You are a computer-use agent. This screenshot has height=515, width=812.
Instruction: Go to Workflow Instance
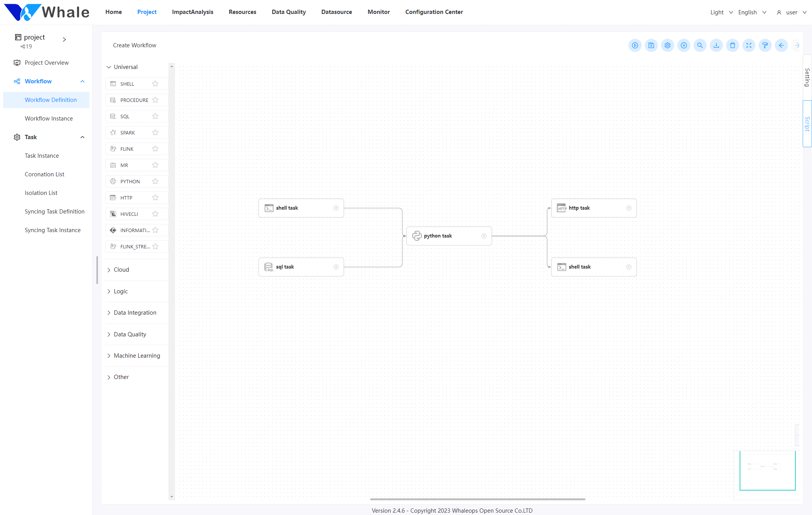click(x=49, y=119)
